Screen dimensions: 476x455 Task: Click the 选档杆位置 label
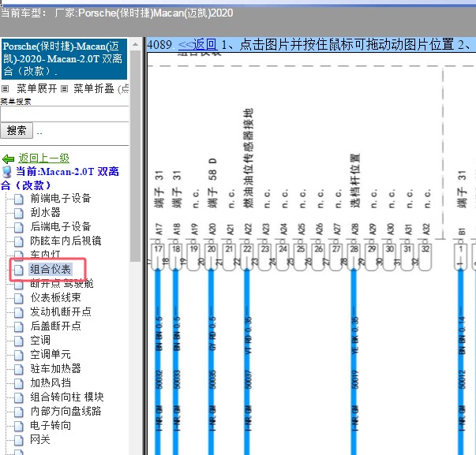click(354, 181)
